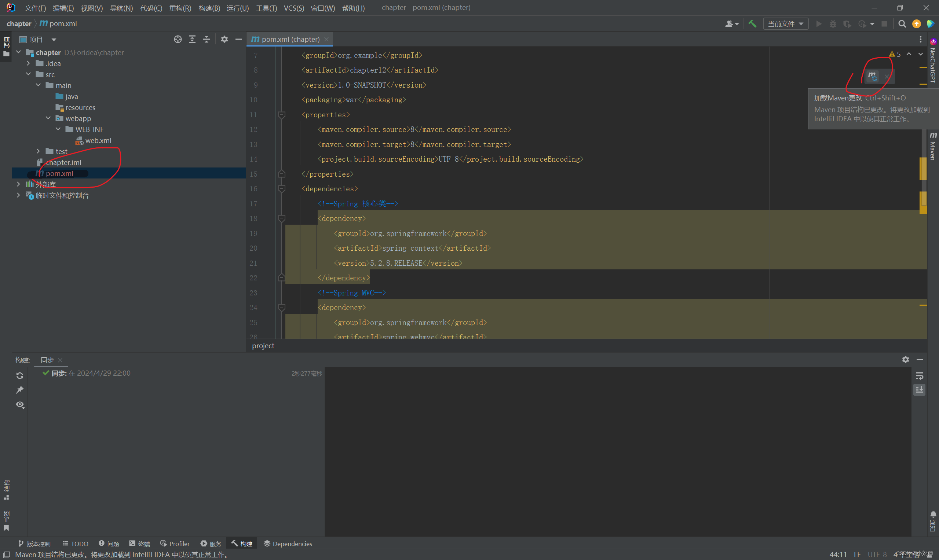Image resolution: width=939 pixels, height=560 pixels.
Task: Go to previous highlighted problem arrow
Action: tap(909, 54)
